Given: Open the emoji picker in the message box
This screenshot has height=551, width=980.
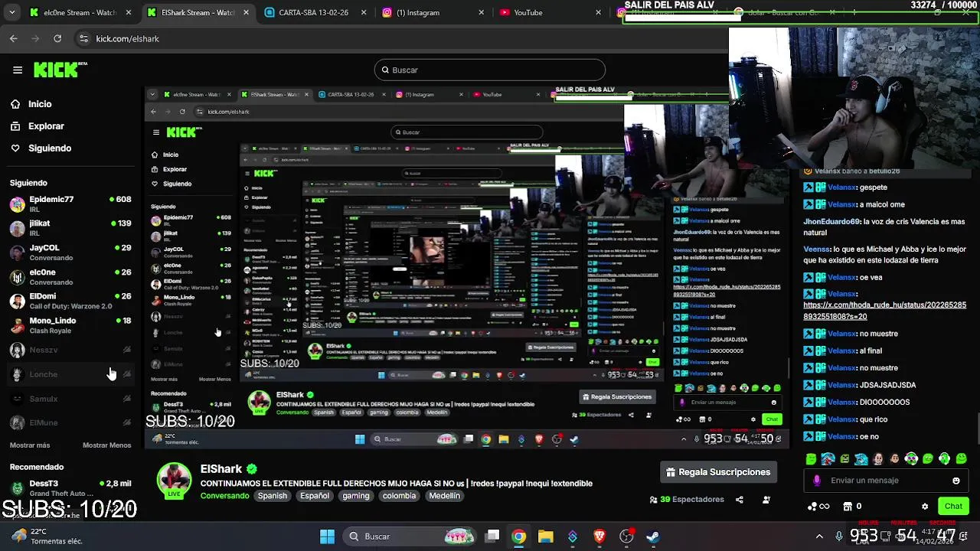Looking at the screenshot, I should [955, 481].
